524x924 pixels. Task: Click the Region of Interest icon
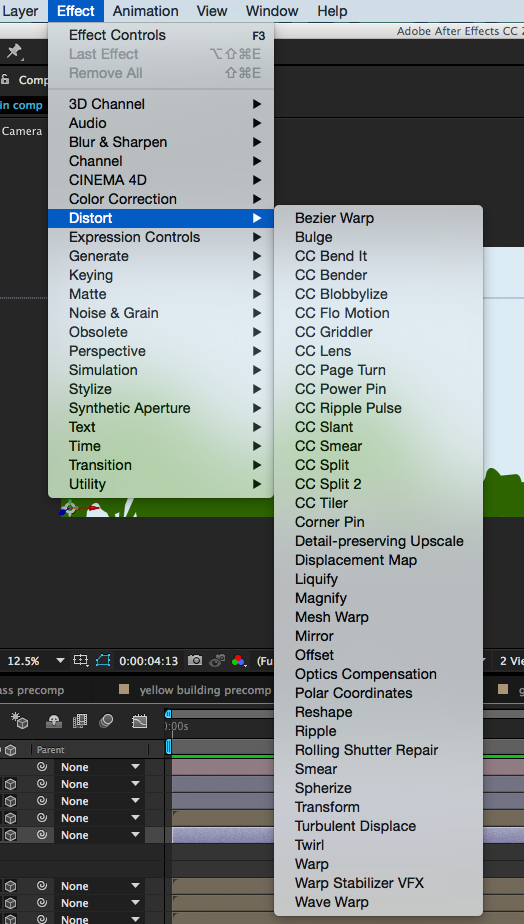click(80, 661)
